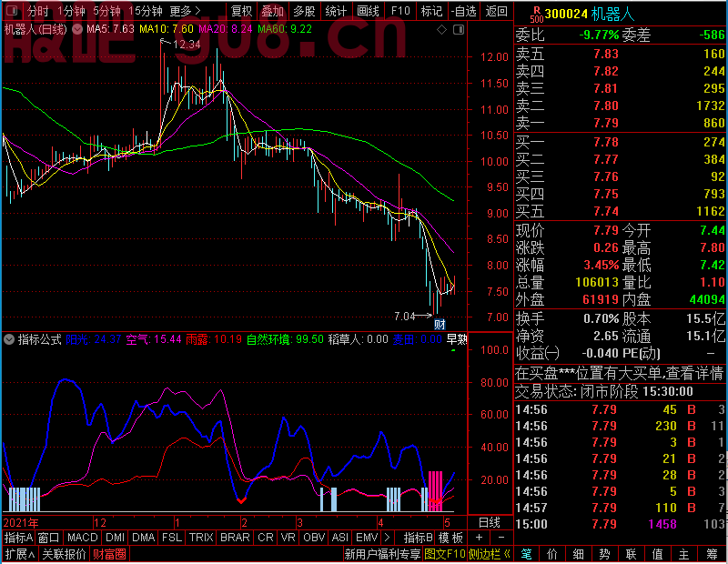Click the 图文F10 button
This screenshot has height=564, width=728.
(444, 554)
